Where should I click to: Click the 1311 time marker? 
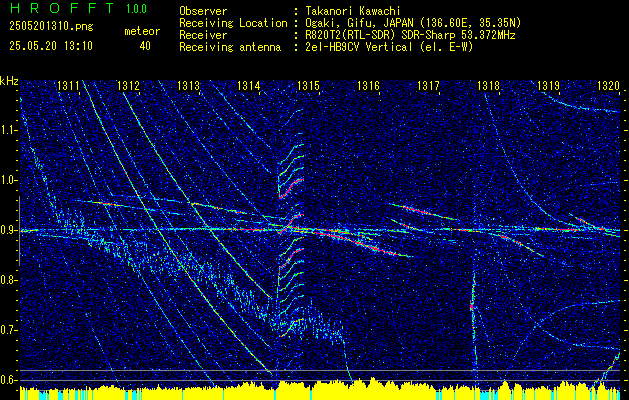pyautogui.click(x=68, y=86)
